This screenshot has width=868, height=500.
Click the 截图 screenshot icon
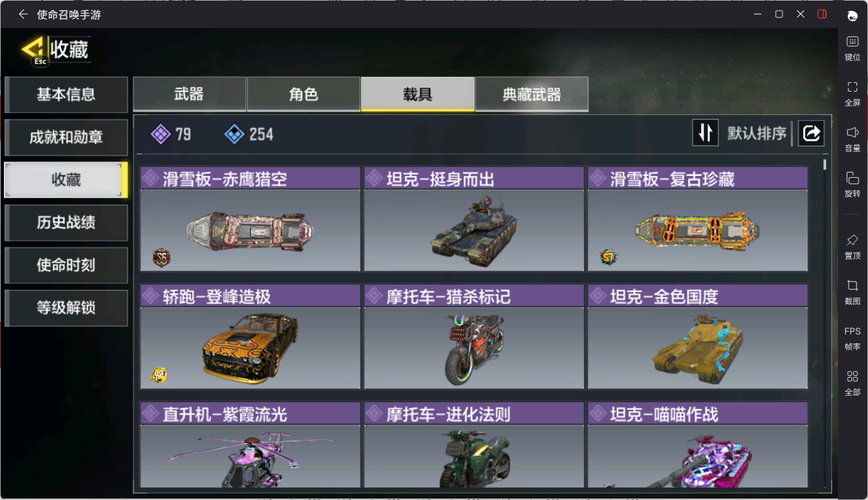pyautogui.click(x=853, y=292)
